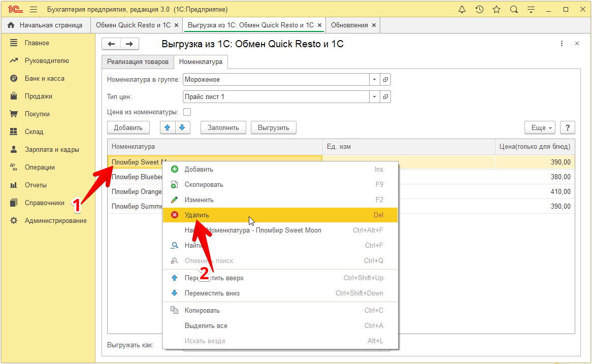
Task: Select the Номенклатура tab
Action: (201, 61)
